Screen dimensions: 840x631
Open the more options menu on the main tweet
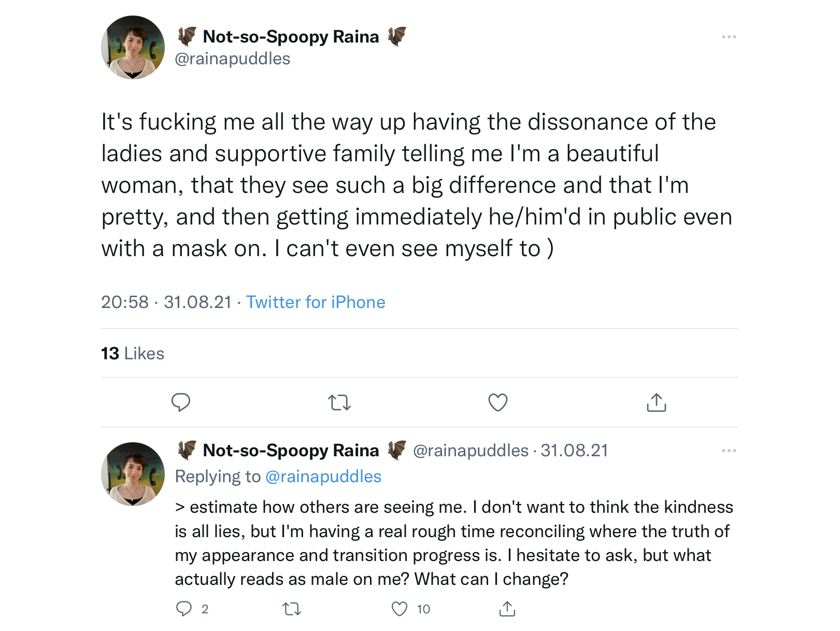[729, 37]
